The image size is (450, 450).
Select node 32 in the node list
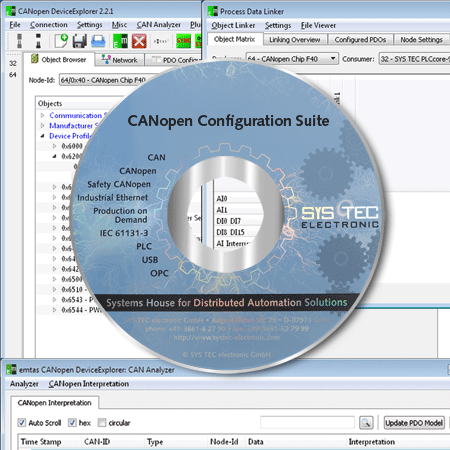pos(13,63)
